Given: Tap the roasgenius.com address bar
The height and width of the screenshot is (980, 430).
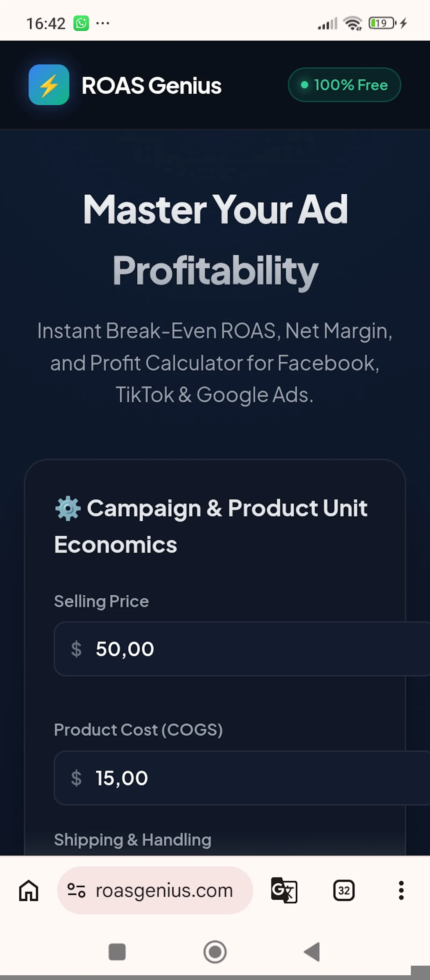Looking at the screenshot, I should click(155, 891).
